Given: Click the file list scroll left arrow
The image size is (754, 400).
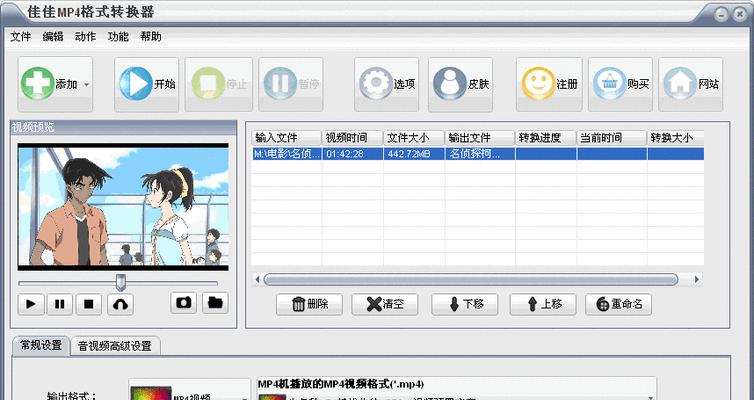Looking at the screenshot, I should pyautogui.click(x=257, y=279).
